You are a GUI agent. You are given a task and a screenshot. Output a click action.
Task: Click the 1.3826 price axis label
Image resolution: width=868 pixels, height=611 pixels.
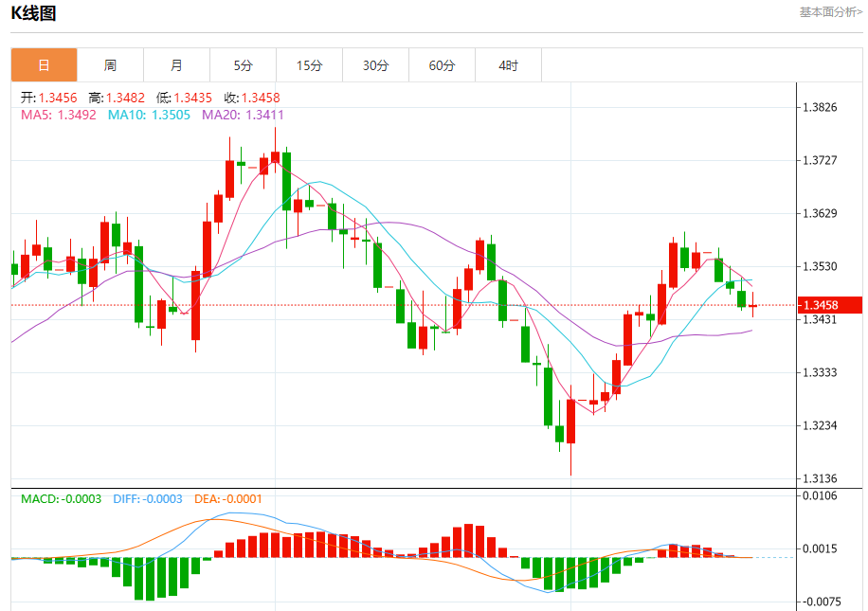820,107
